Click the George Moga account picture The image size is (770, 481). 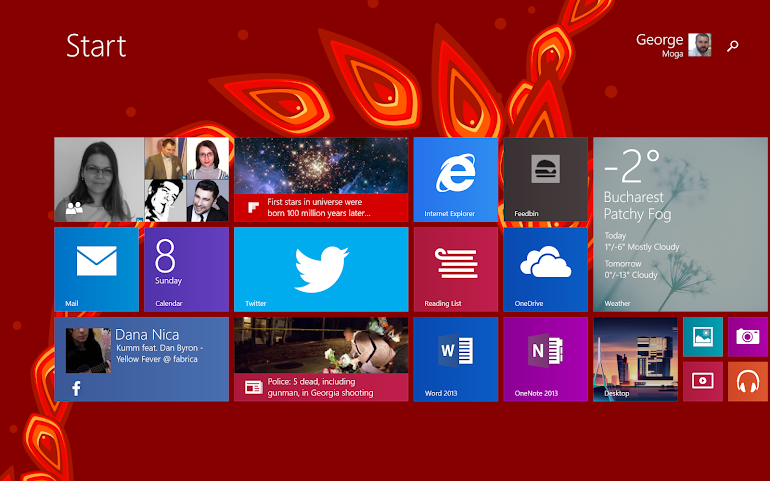tap(699, 45)
